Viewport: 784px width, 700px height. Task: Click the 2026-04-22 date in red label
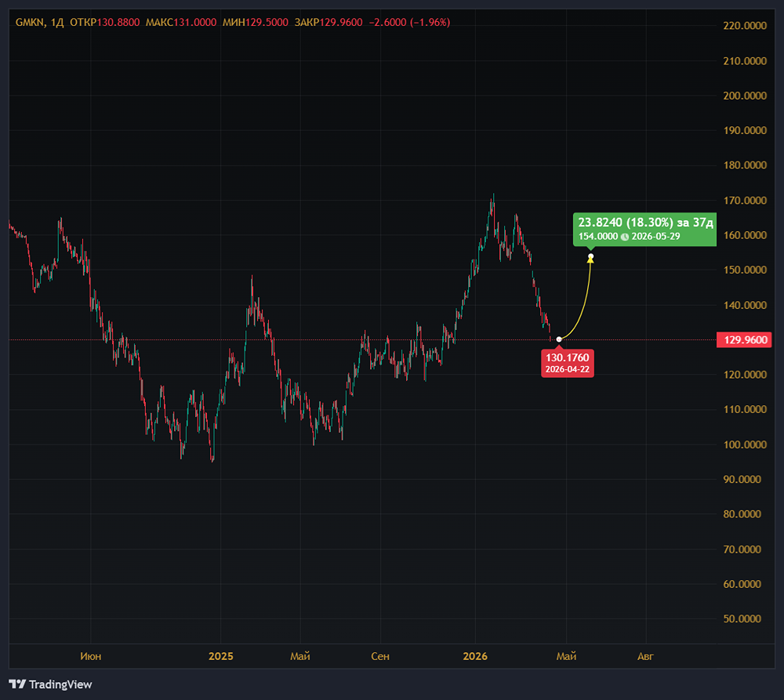tap(568, 369)
